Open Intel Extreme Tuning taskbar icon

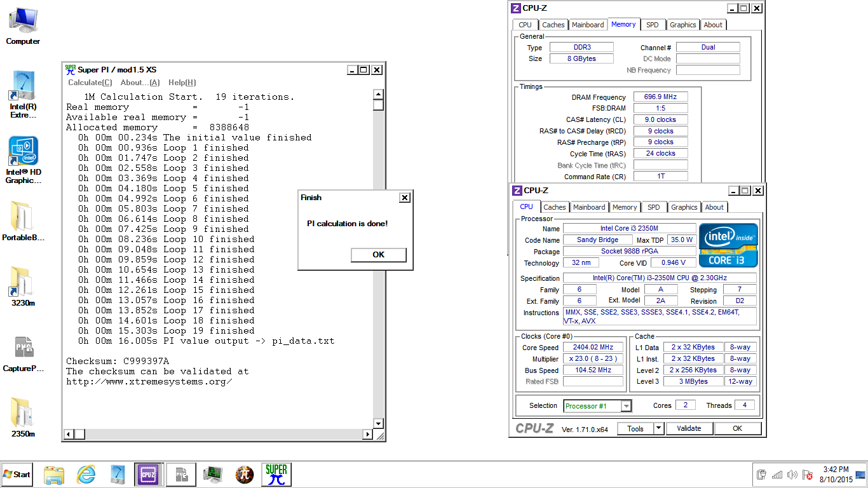click(x=118, y=475)
